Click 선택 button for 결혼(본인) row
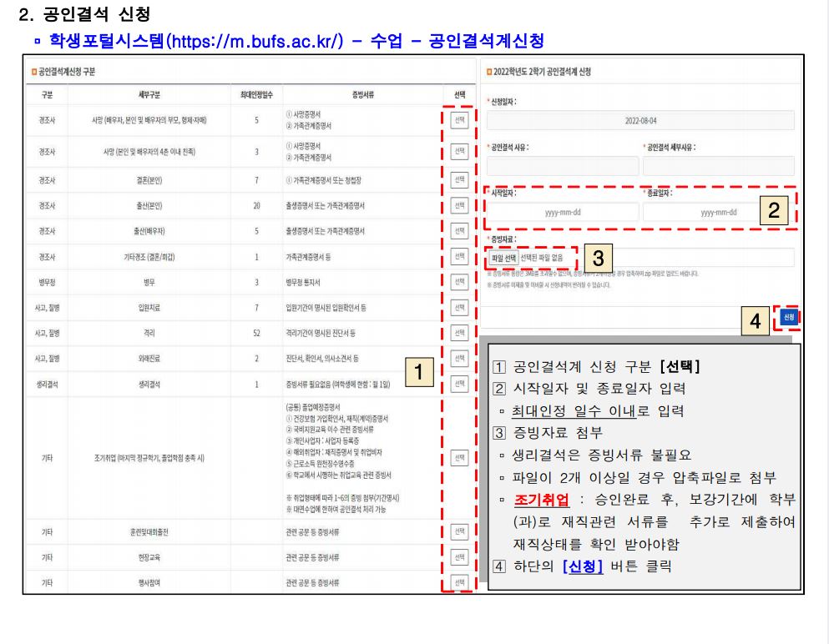 (458, 180)
